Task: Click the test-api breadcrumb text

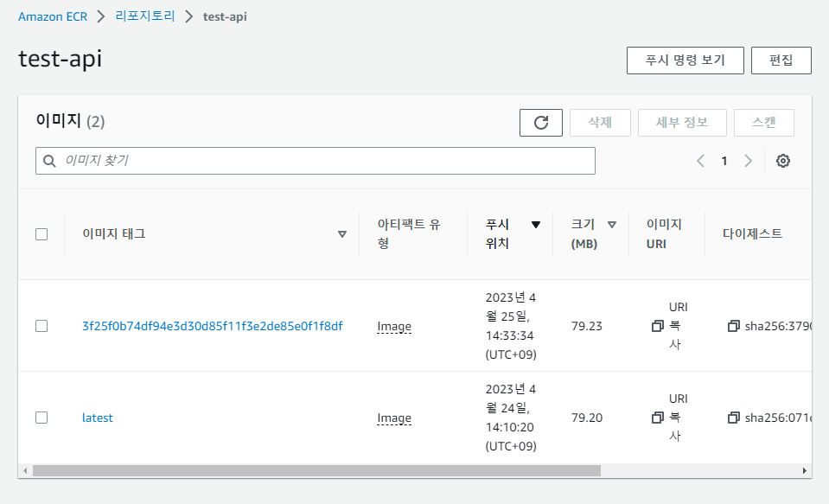Action: (x=225, y=17)
